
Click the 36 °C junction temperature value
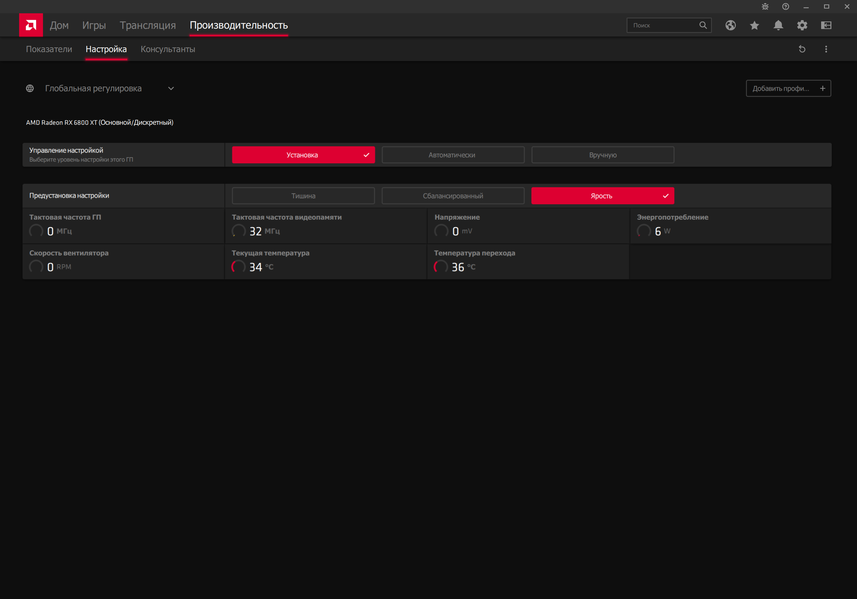pyautogui.click(x=463, y=267)
